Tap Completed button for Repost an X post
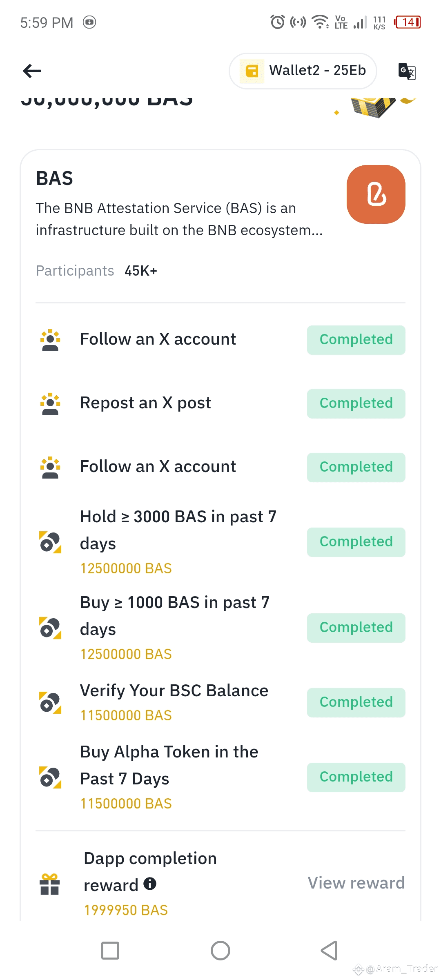This screenshot has width=441, height=980. [x=356, y=403]
